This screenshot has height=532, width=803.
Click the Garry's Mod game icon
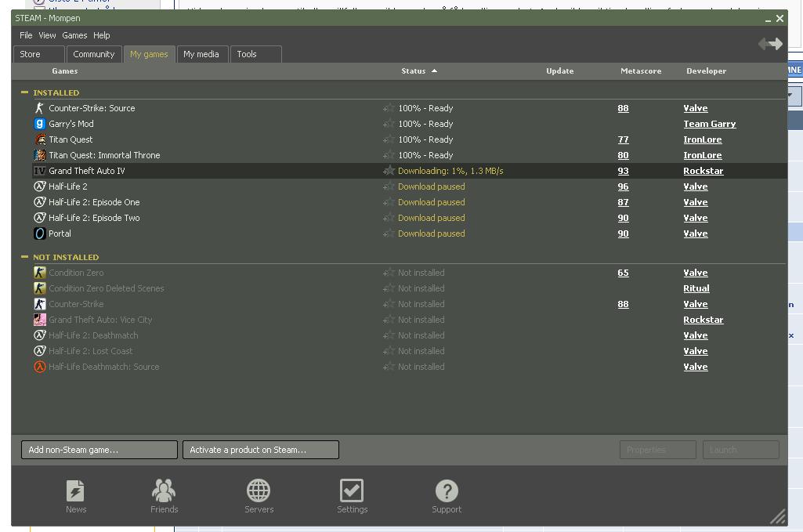39,124
